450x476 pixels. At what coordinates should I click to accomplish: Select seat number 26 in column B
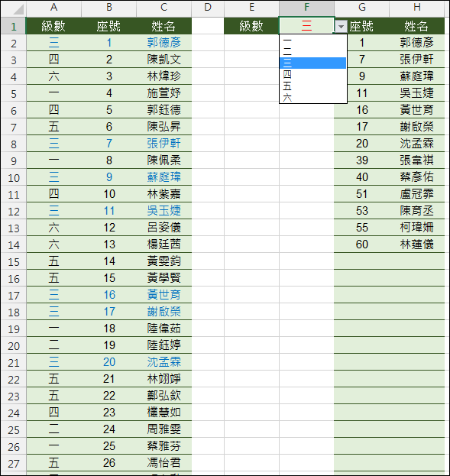(109, 463)
